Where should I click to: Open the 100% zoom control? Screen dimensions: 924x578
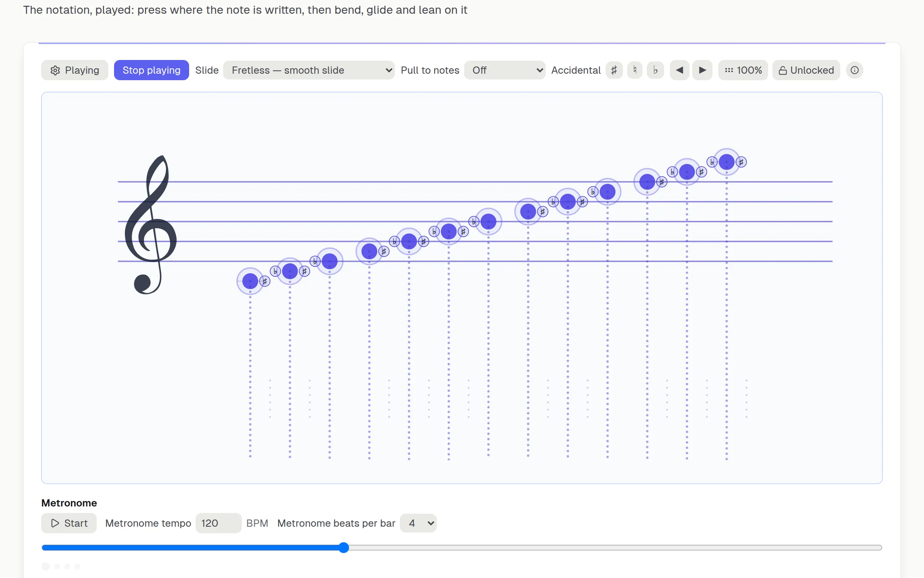tap(743, 70)
